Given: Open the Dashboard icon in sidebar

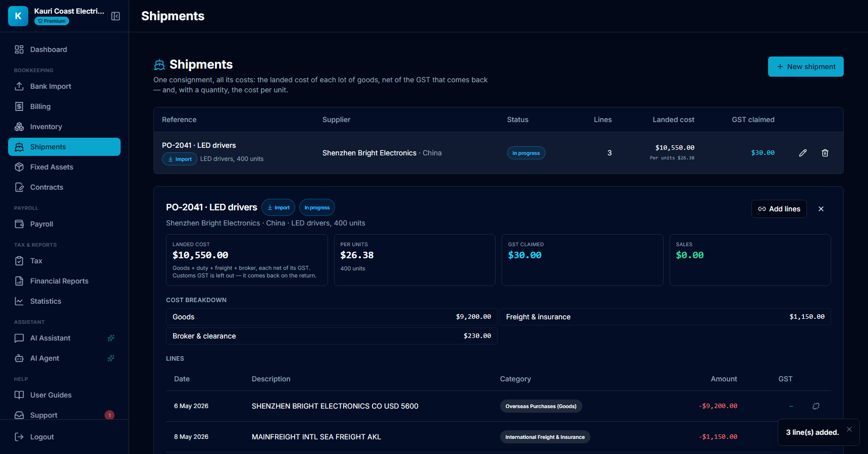Looking at the screenshot, I should (19, 49).
